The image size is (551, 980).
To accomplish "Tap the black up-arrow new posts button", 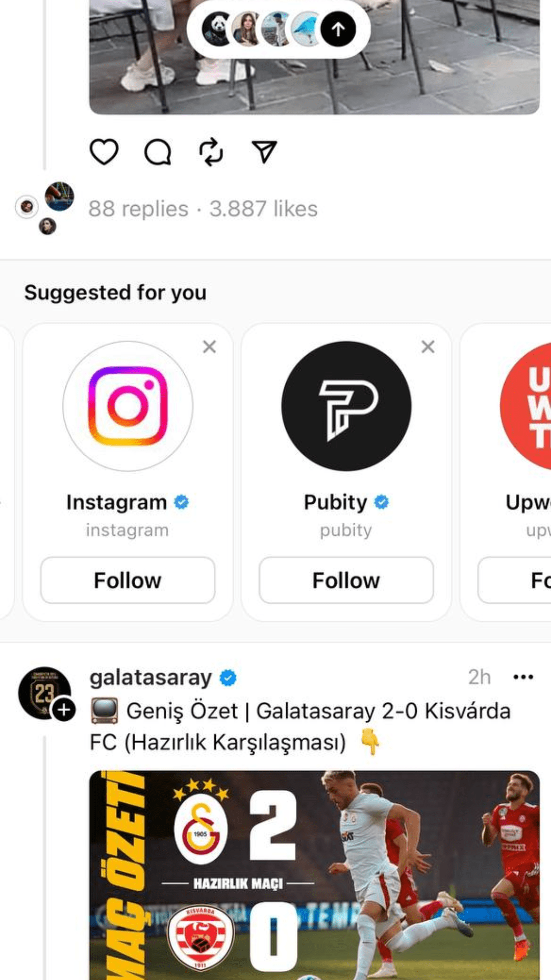I will (338, 29).
